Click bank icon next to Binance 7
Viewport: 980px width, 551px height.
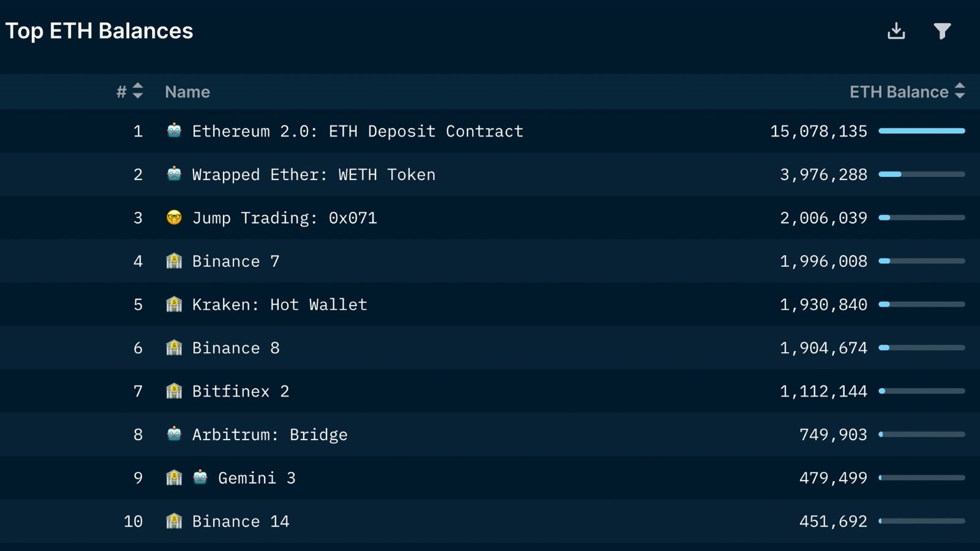[174, 261]
